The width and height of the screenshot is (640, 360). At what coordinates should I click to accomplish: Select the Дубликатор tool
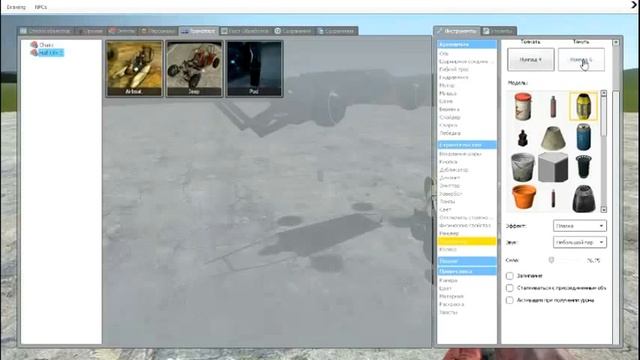[453, 170]
